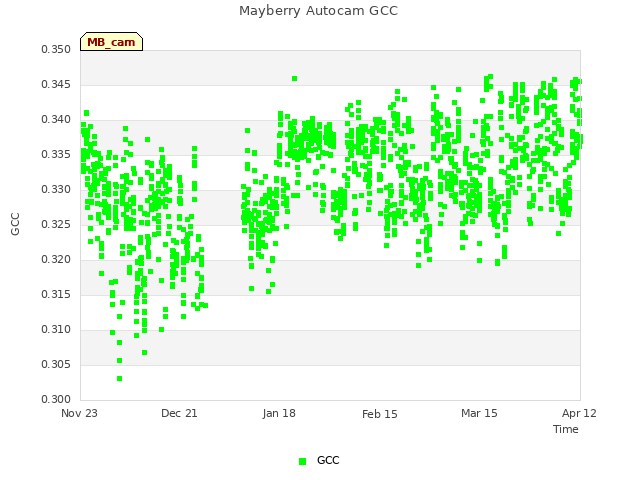Click the 0.335 y-axis label

point(56,155)
